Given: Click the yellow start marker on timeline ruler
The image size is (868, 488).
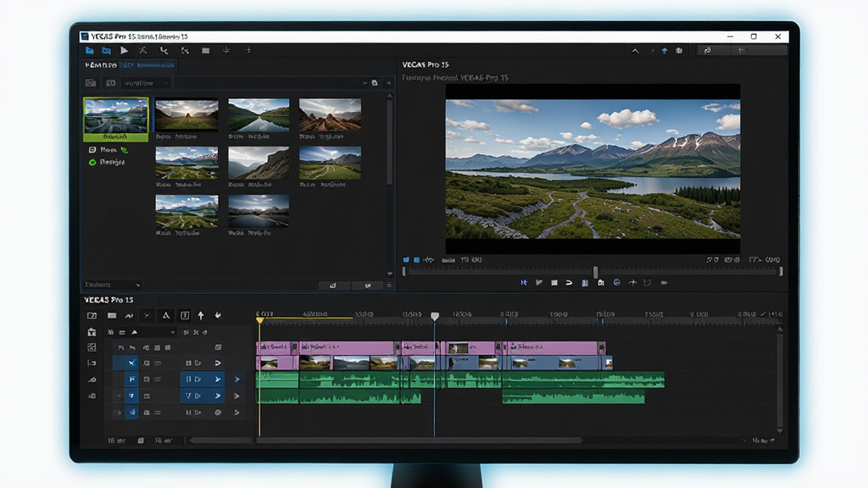Looking at the screenshot, I should (259, 319).
